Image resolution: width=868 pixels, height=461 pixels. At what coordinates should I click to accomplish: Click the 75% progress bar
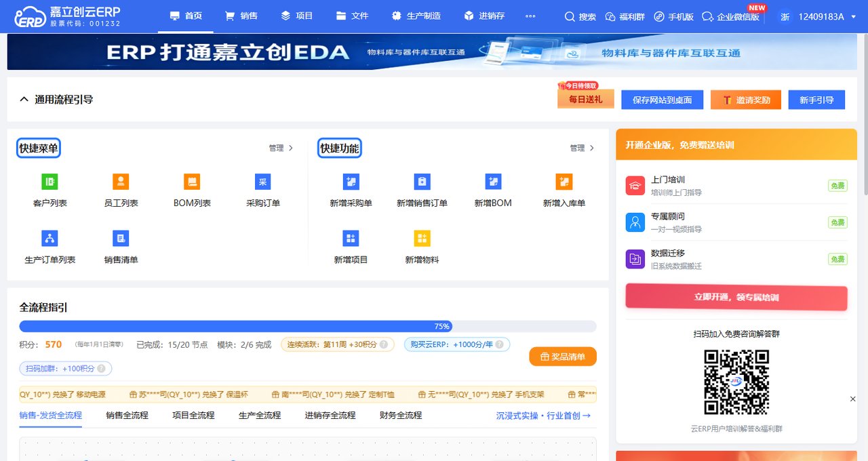click(308, 326)
